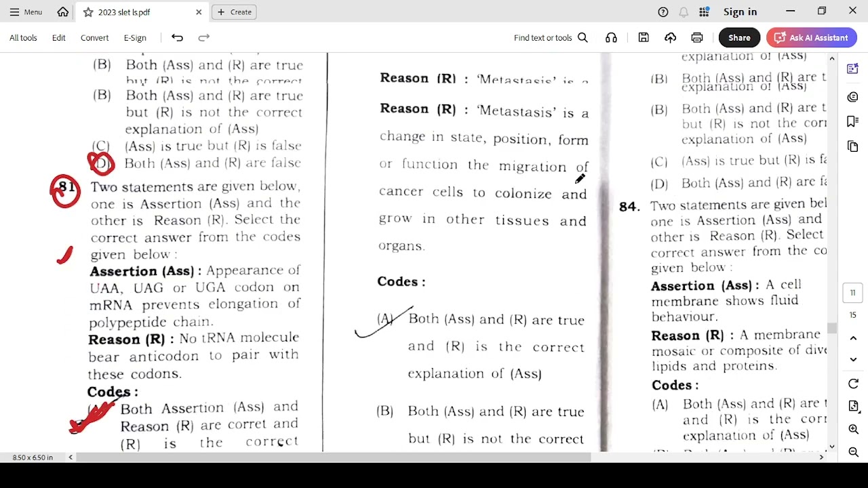This screenshot has width=868, height=488.
Task: Click the total pages text 15
Action: click(853, 315)
